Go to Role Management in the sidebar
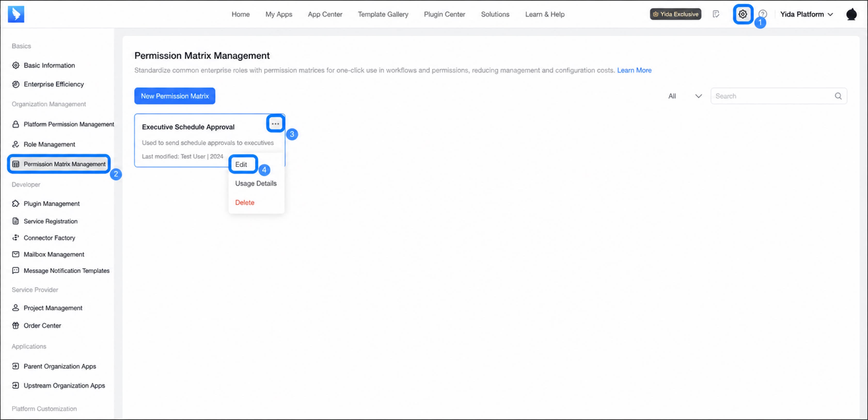The width and height of the screenshot is (868, 420). click(x=49, y=144)
